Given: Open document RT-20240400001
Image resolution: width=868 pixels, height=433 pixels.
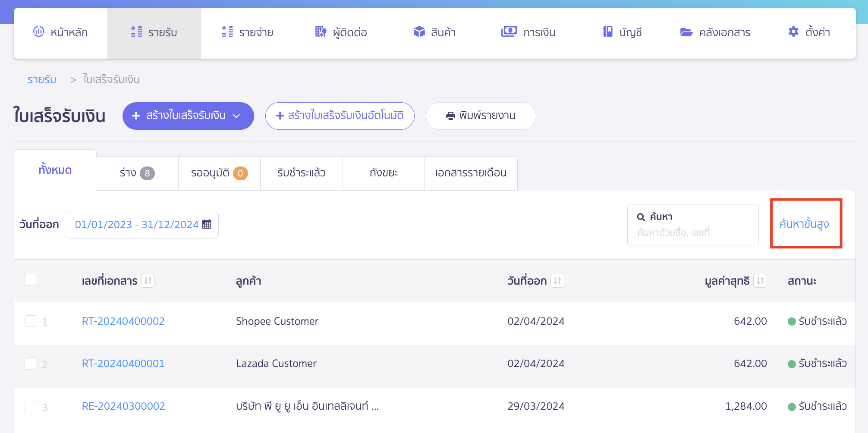Looking at the screenshot, I should [x=123, y=364].
